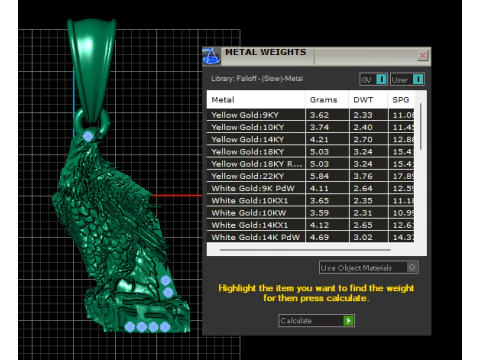The height and width of the screenshot is (360, 480).
Task: Click the 4.21 grams value
Action: (319, 139)
